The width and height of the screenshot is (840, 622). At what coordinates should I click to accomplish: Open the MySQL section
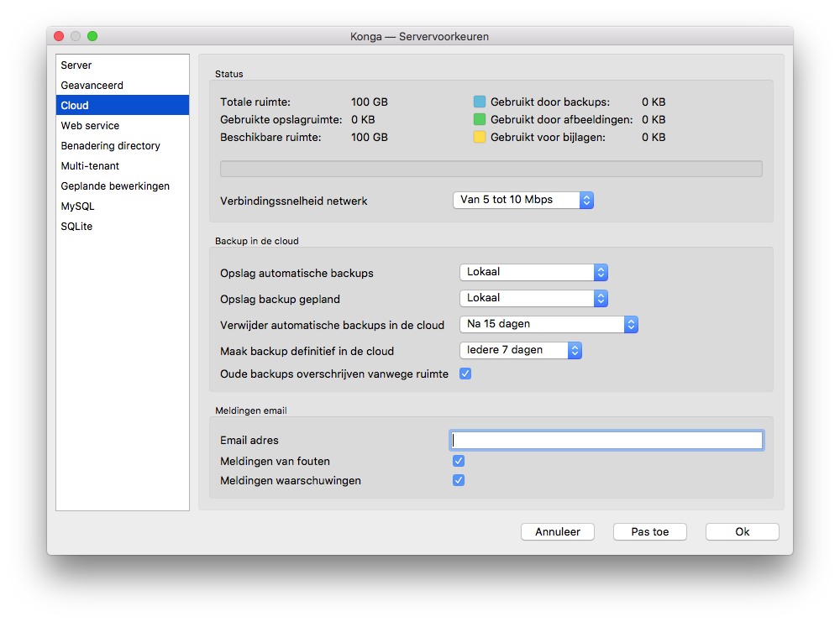(122, 206)
